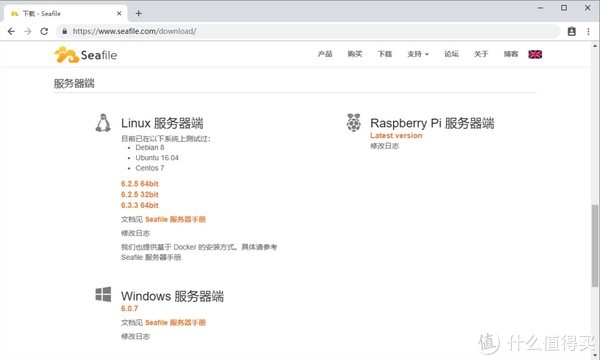Click the Windows 服务器端 heading

pyautogui.click(x=172, y=296)
